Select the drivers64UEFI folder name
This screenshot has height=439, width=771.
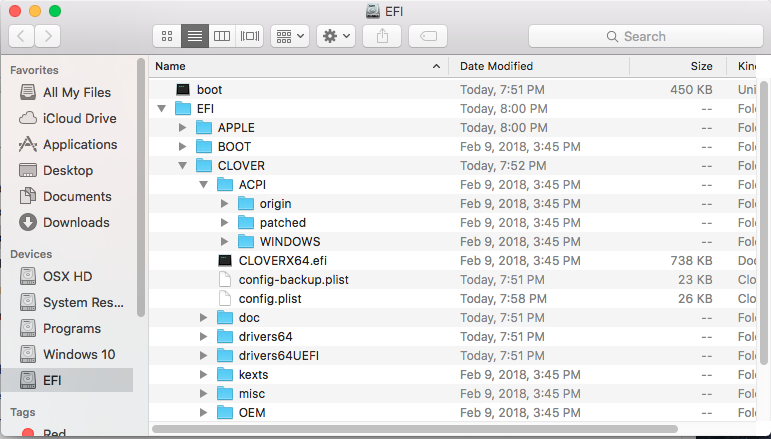click(279, 356)
